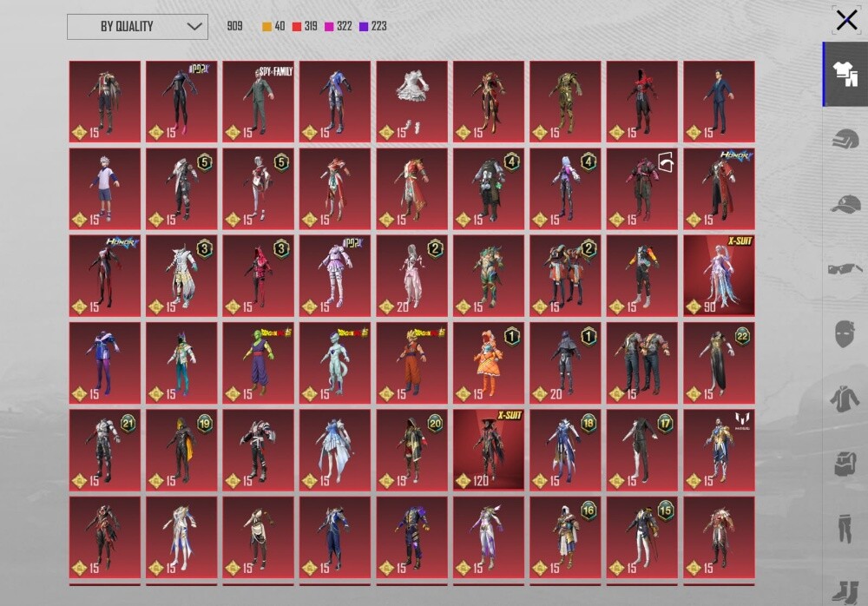Open the backpack category in sidebar
The image size is (868, 606).
845,463
